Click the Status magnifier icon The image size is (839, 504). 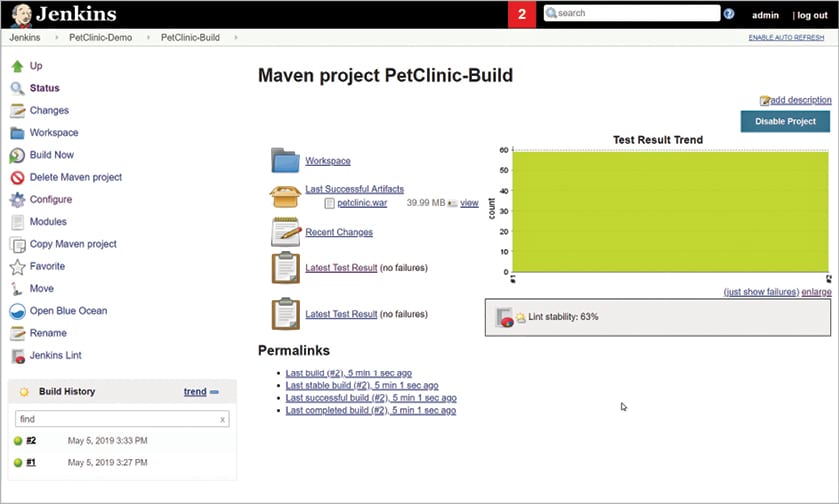click(x=17, y=88)
